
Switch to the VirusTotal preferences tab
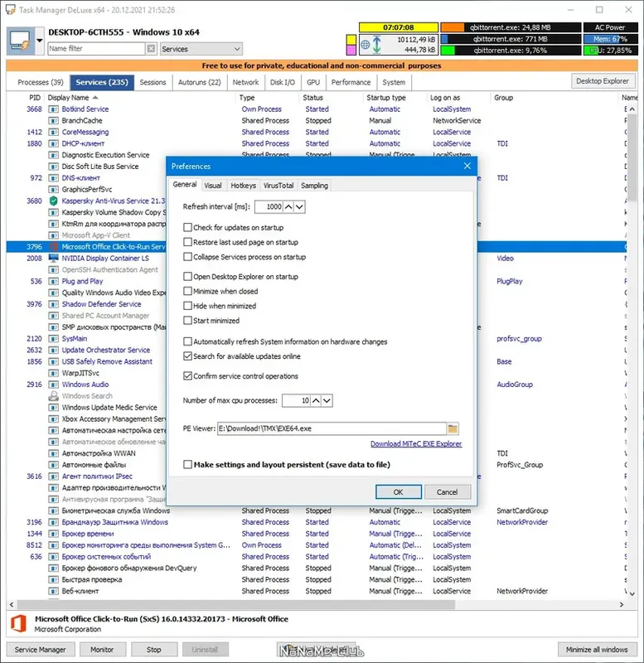(x=278, y=186)
